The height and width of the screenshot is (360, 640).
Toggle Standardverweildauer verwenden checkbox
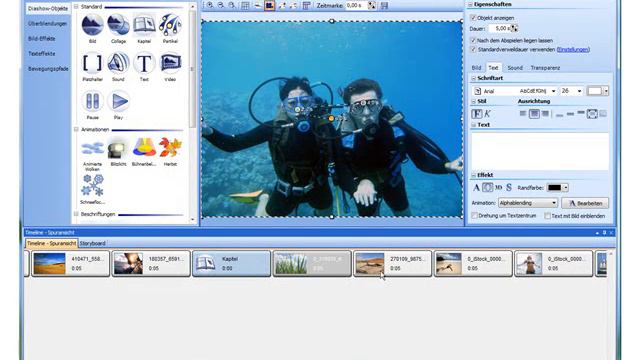point(473,49)
